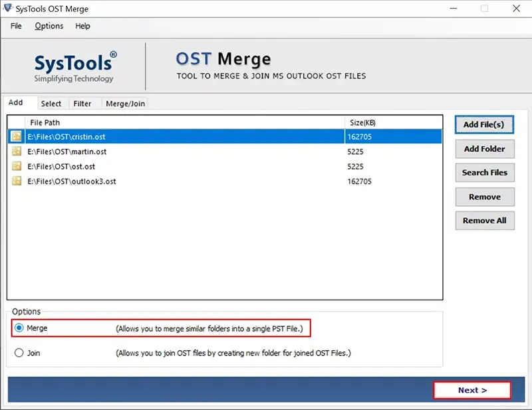Click the Add File(s) button
The width and height of the screenshot is (532, 410).
click(x=484, y=124)
